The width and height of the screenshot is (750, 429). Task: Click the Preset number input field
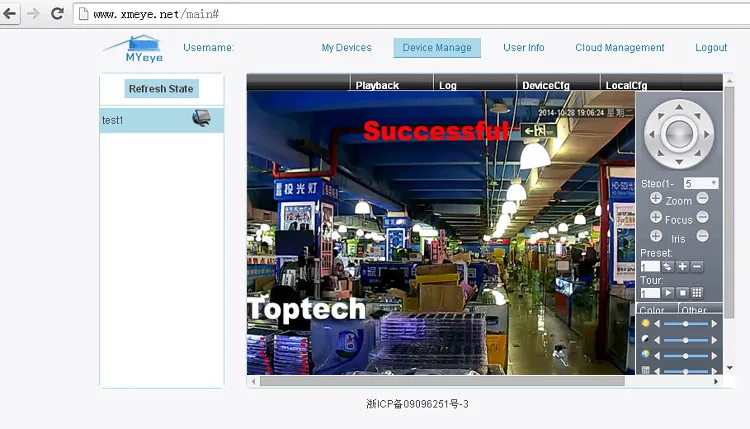pos(650,266)
